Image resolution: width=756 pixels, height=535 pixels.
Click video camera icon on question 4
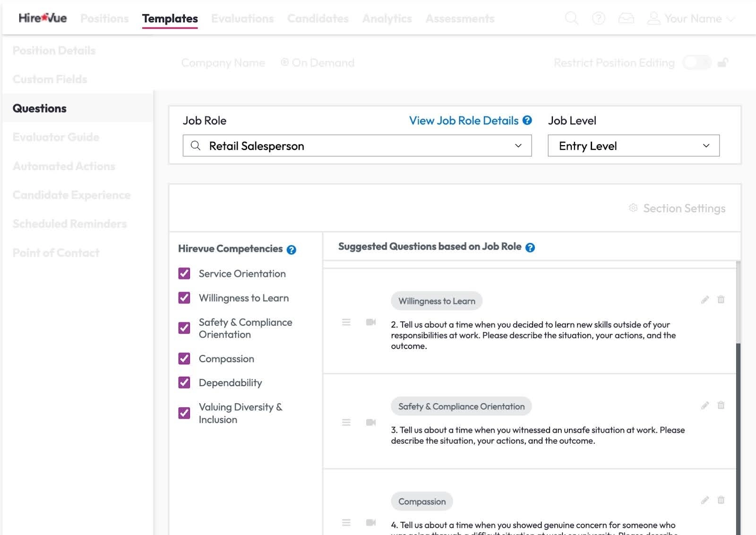(371, 522)
